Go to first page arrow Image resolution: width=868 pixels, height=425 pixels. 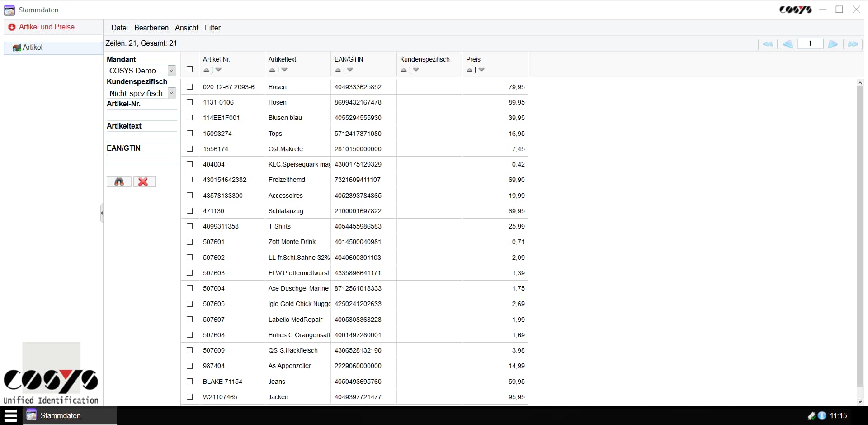coord(768,44)
